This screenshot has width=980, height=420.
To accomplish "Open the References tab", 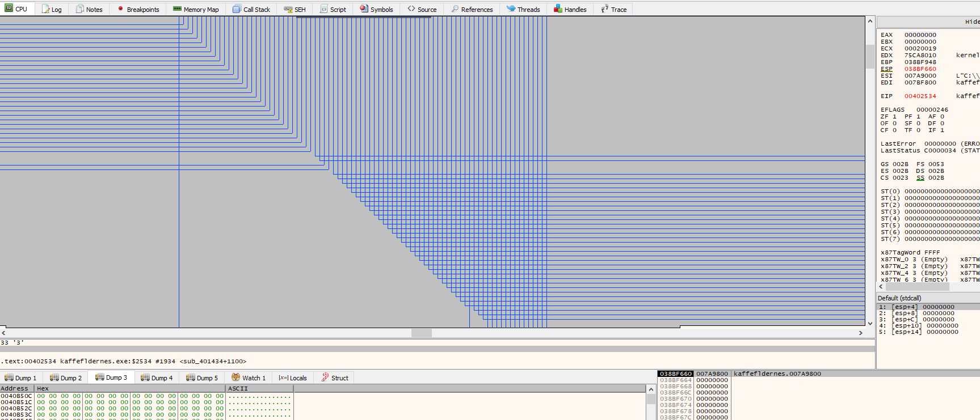I will coord(472,10).
